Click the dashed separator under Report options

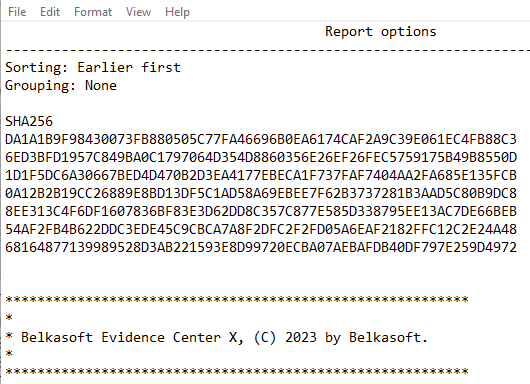[x=268, y=50]
